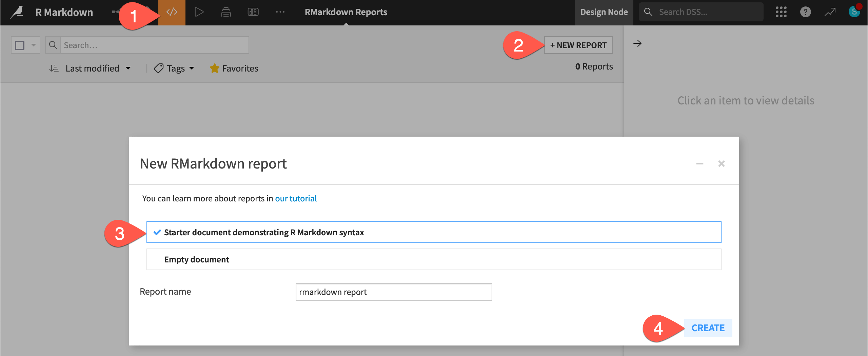Toggle the select-all checkbox above the report list
The width and height of the screenshot is (868, 356).
point(20,45)
